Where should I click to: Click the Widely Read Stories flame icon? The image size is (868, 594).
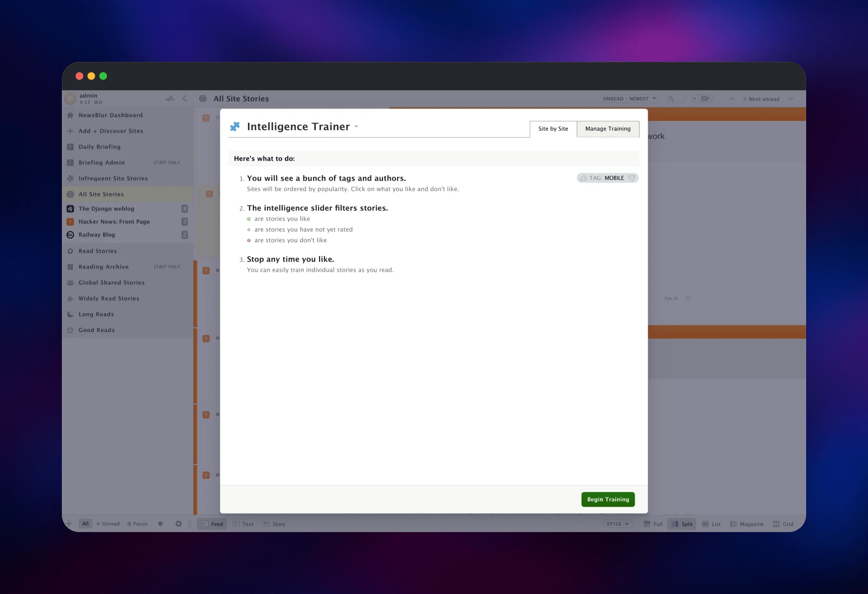[70, 298]
